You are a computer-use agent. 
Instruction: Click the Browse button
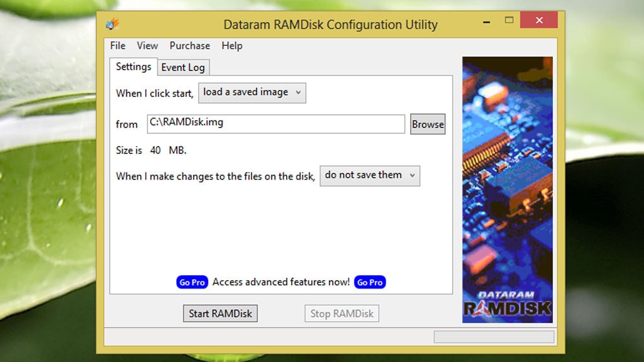pos(428,124)
